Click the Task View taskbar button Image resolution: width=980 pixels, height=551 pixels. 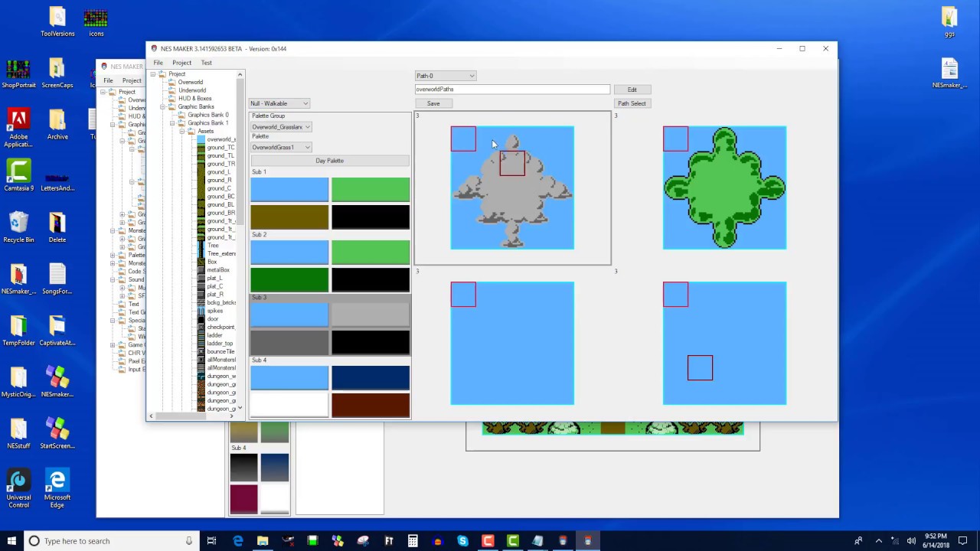point(211,541)
